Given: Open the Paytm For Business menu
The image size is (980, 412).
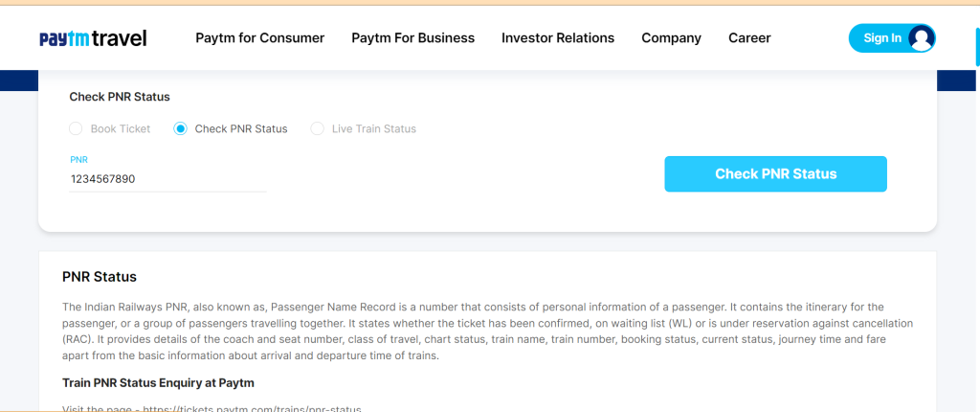Looking at the screenshot, I should 413,38.
